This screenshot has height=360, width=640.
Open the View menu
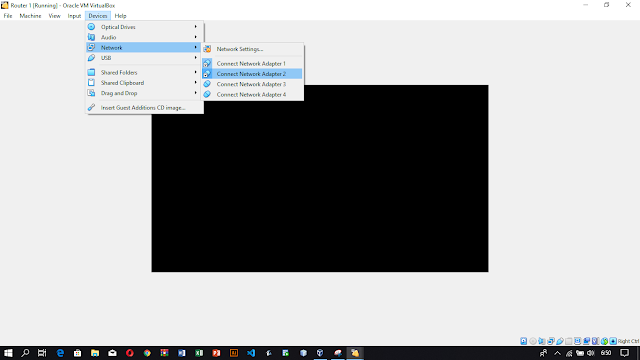[54, 16]
